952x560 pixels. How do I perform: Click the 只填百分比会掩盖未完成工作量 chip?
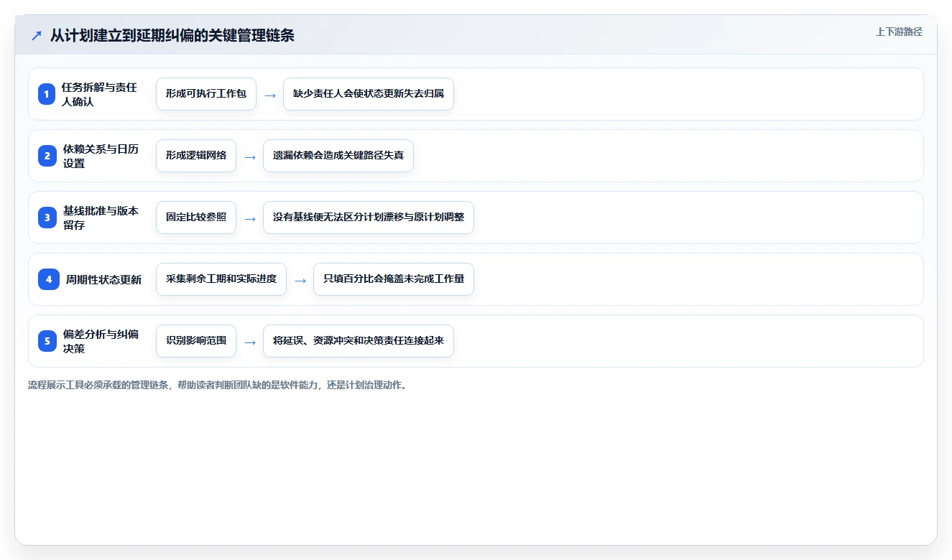394,279
